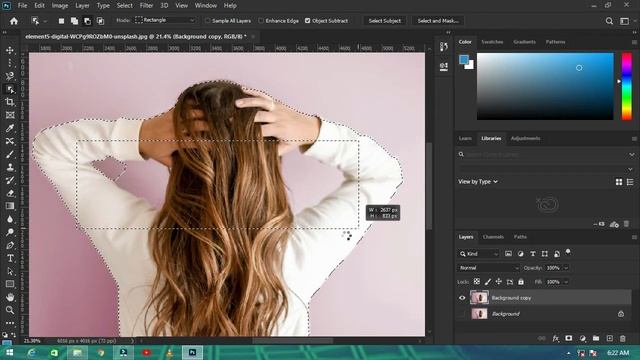This screenshot has height=360, width=640.
Task: Enable Sample All Layers checkbox
Action: pyautogui.click(x=207, y=21)
